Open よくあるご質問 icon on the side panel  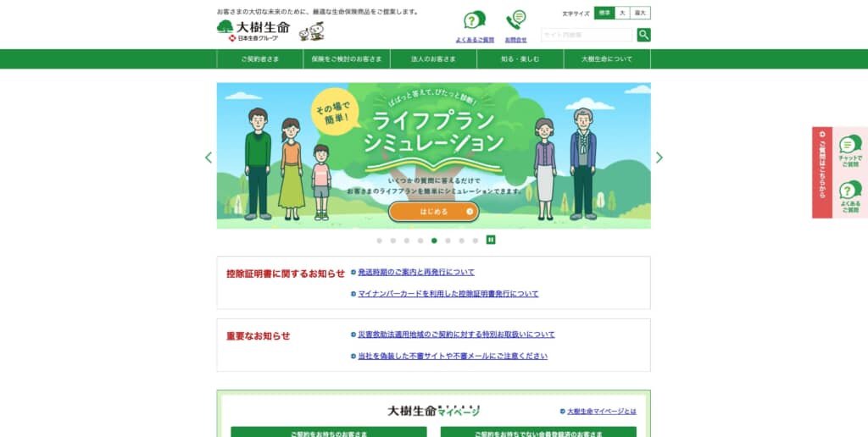(x=849, y=197)
